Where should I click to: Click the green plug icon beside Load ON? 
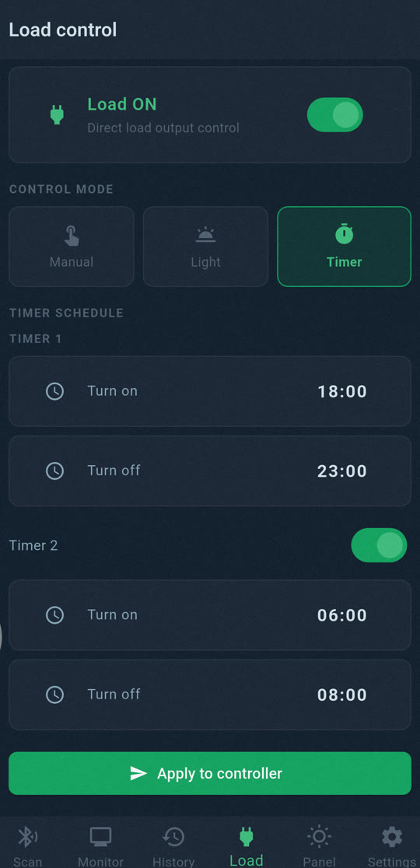coord(57,114)
